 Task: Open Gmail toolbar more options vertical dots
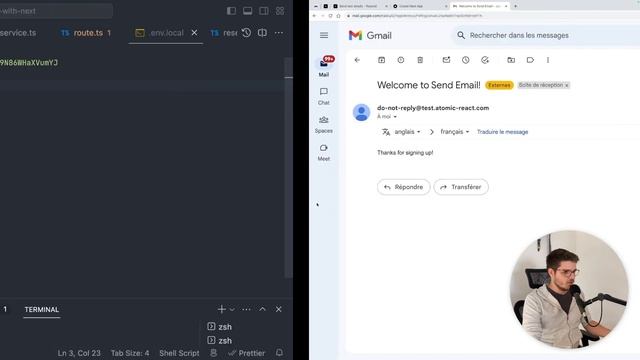pos(548,60)
